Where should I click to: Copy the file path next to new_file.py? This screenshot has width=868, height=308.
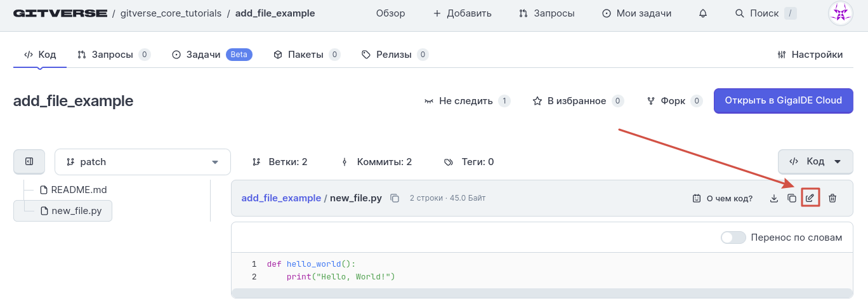[x=395, y=198]
